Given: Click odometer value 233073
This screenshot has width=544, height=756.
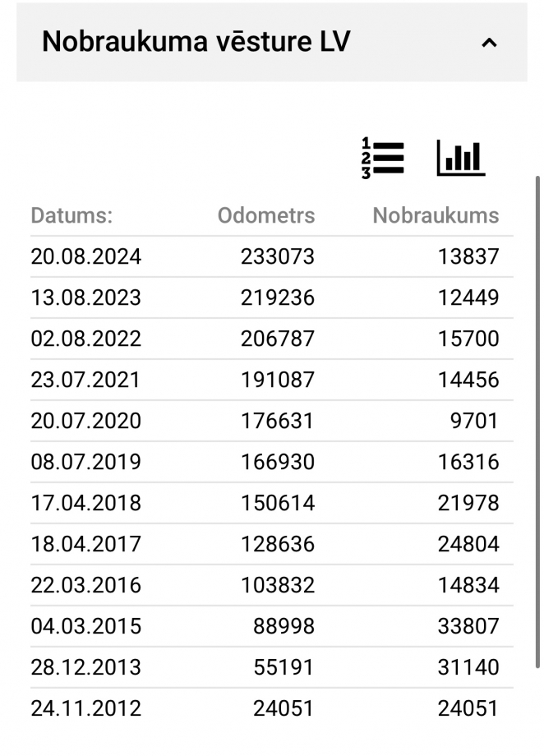Looking at the screenshot, I should [278, 256].
